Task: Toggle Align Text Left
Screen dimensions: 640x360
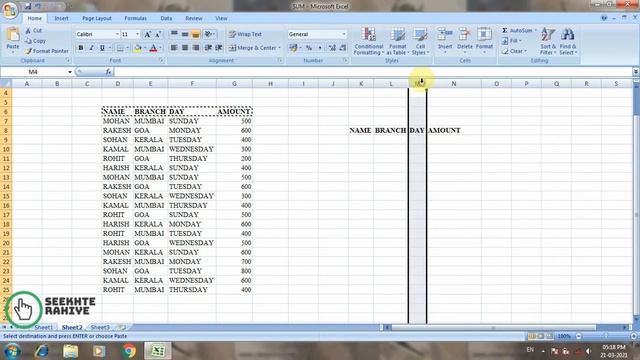Action: [x=174, y=48]
